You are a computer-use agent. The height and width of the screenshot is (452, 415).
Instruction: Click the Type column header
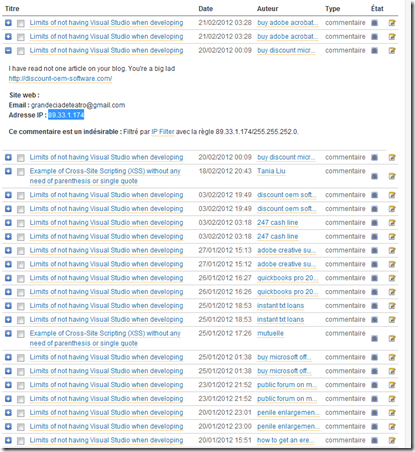333,9
